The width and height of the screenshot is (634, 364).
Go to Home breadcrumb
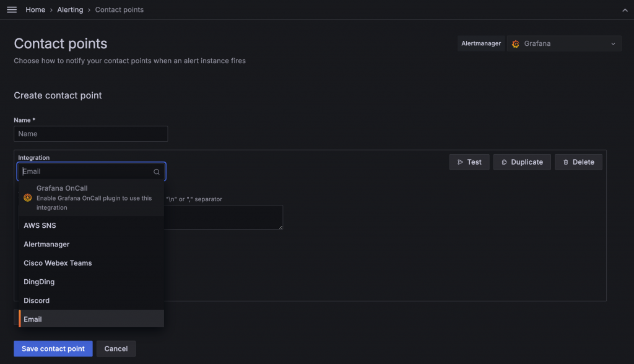(35, 10)
